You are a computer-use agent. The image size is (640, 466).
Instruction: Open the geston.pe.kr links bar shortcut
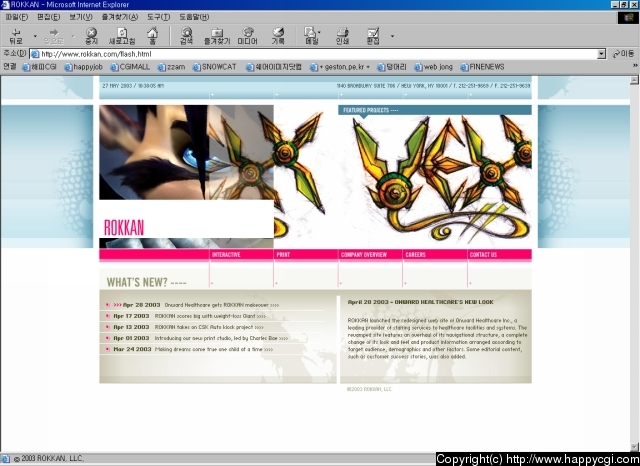[x=340, y=67]
